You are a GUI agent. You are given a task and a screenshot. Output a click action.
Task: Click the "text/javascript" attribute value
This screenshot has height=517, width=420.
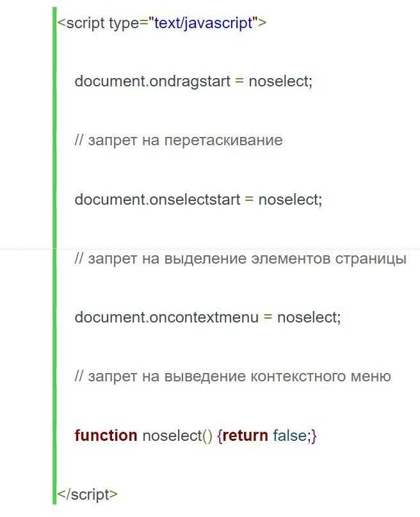click(203, 23)
